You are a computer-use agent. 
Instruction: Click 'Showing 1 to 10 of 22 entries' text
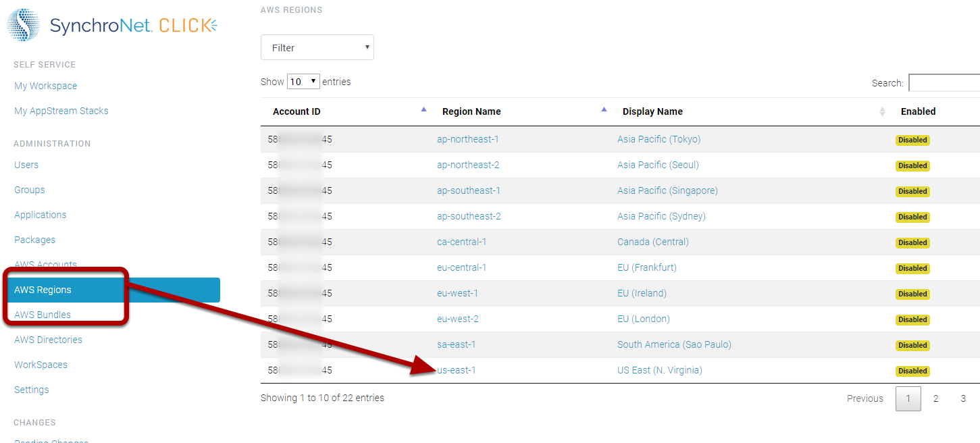322,398
